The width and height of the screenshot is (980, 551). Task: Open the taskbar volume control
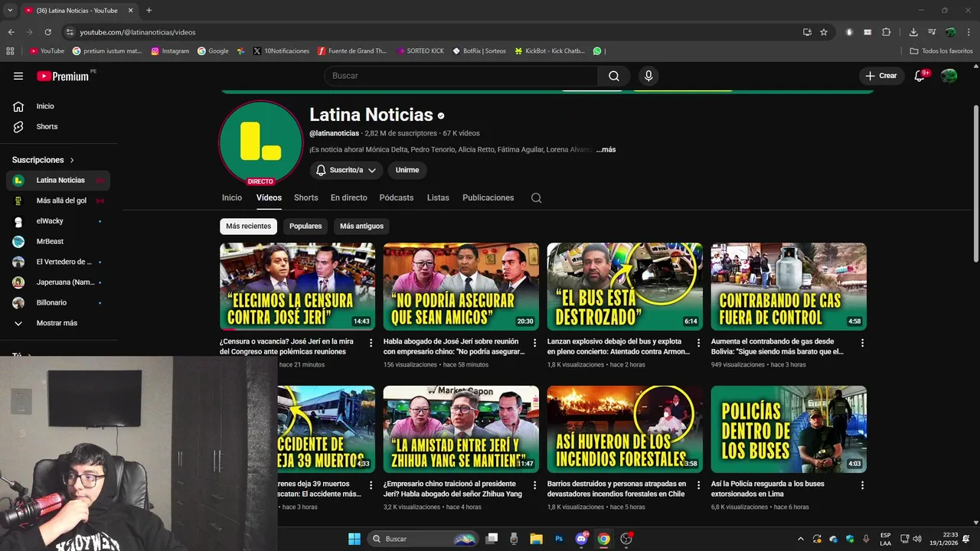[x=917, y=539]
